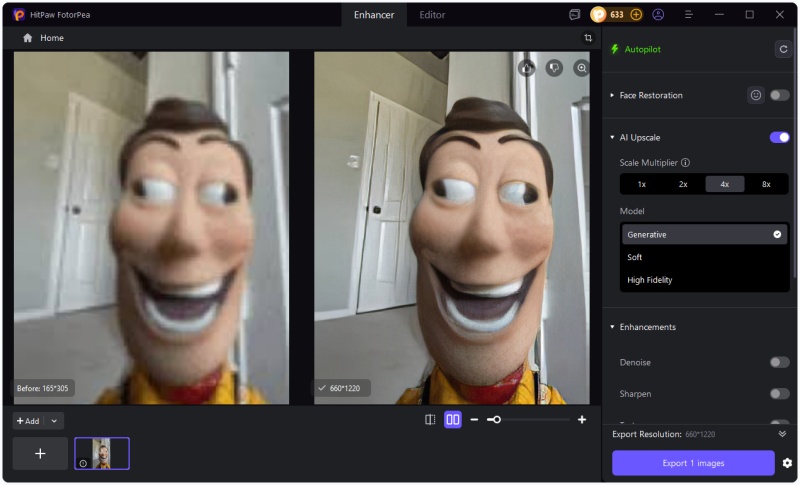Screen dimensions: 800x485
Task: Switch to side-by-side compare view
Action: [453, 420]
